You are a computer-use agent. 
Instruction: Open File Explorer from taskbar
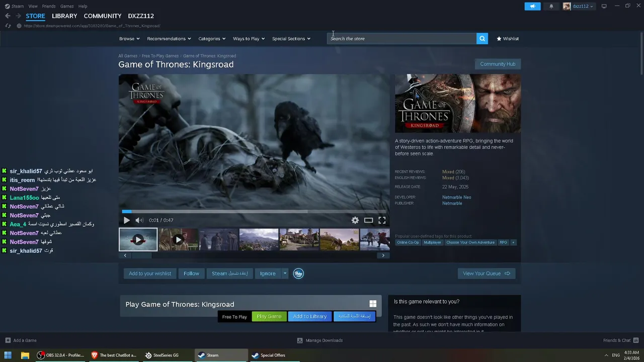pyautogui.click(x=25, y=355)
